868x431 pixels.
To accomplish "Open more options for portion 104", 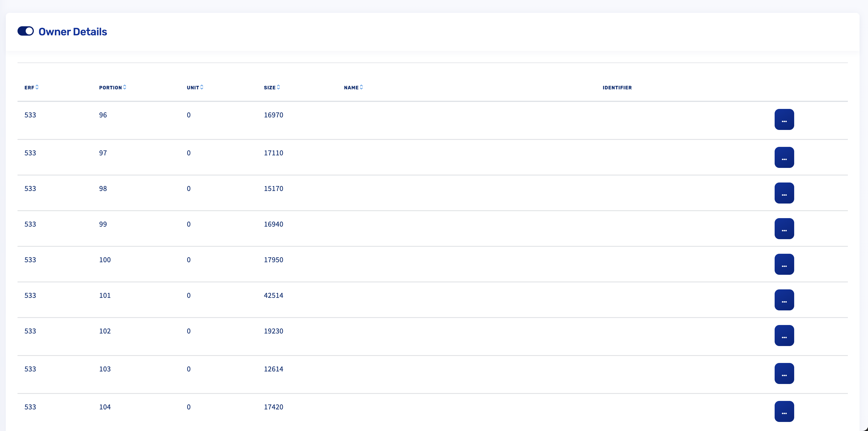I will click(x=784, y=411).
